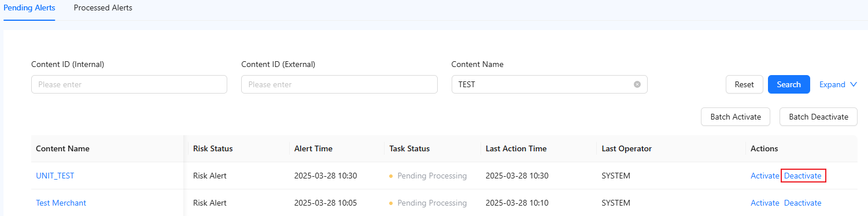Activate the Test Merchant row
This screenshot has width=868, height=216.
[764, 203]
